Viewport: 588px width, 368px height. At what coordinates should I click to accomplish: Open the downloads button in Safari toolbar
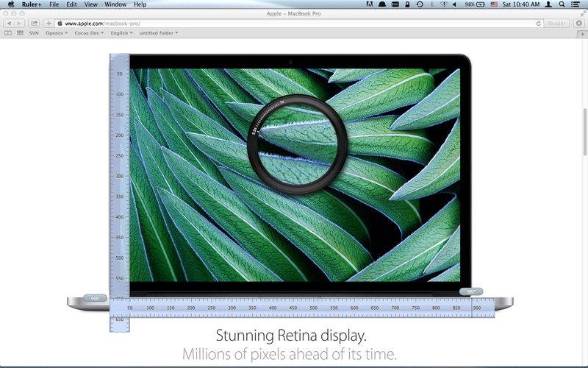click(579, 24)
